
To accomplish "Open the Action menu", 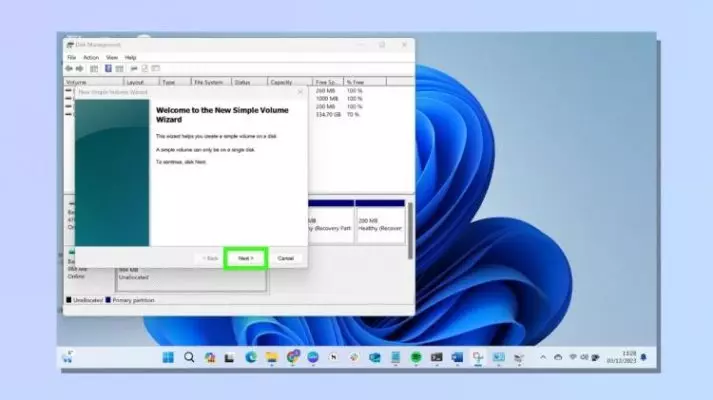I will click(x=91, y=58).
